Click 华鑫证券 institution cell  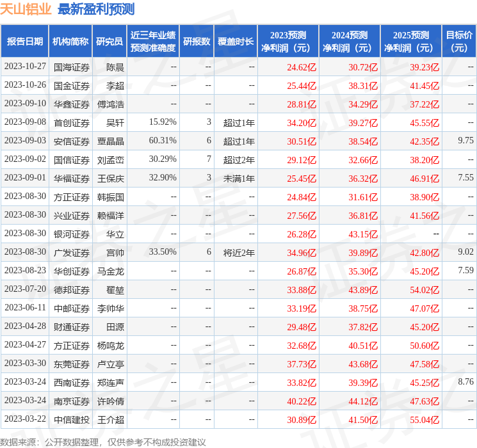(72, 104)
